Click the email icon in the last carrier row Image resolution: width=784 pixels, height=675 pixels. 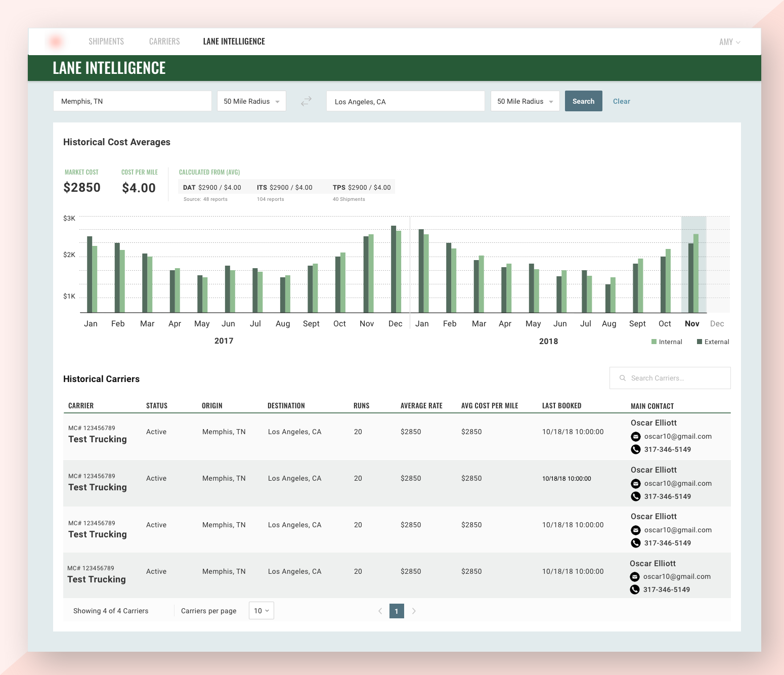click(635, 577)
